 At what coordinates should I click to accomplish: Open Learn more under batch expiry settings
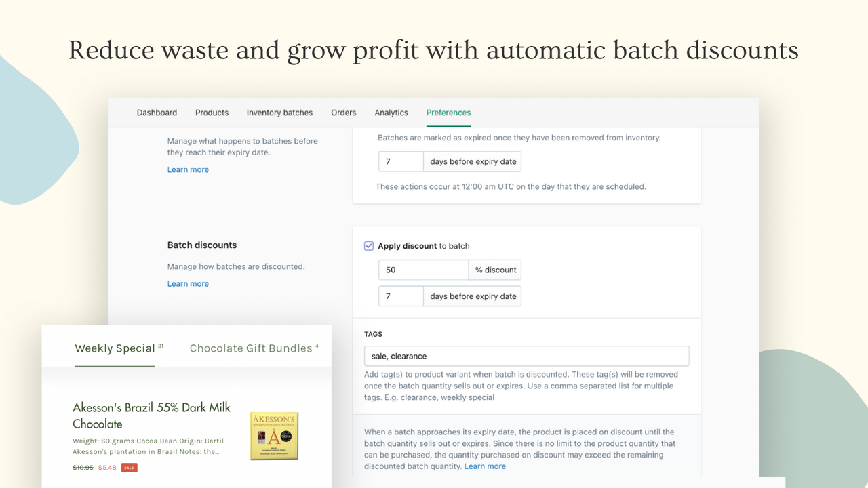[x=188, y=169]
